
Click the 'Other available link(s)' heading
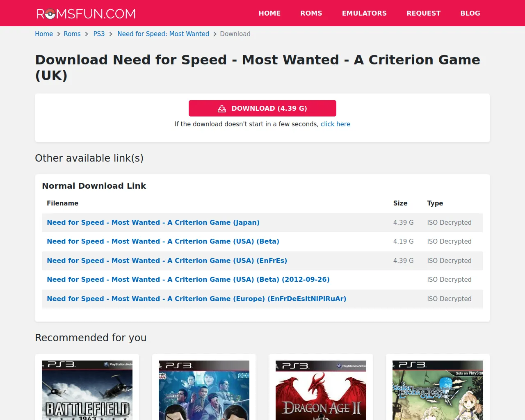89,158
